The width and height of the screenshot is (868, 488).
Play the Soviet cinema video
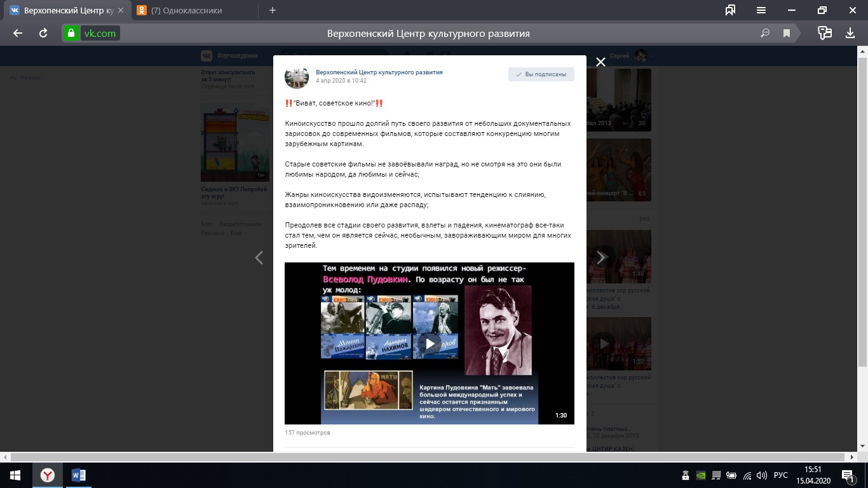tap(430, 344)
